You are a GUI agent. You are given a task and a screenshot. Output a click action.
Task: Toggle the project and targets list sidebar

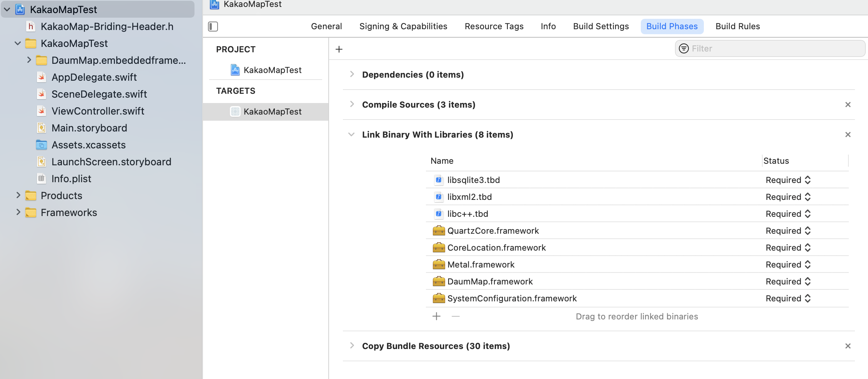point(213,27)
